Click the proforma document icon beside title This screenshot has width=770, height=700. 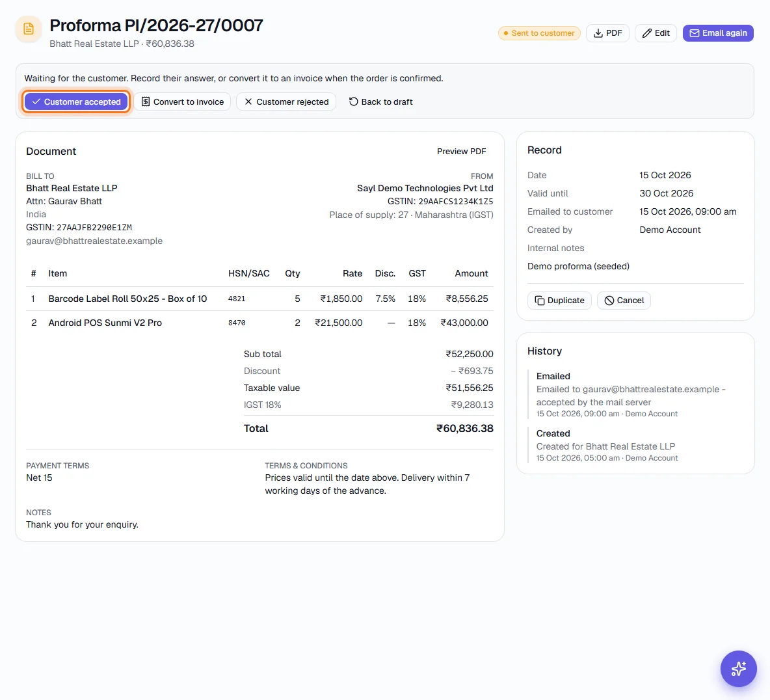(29, 29)
